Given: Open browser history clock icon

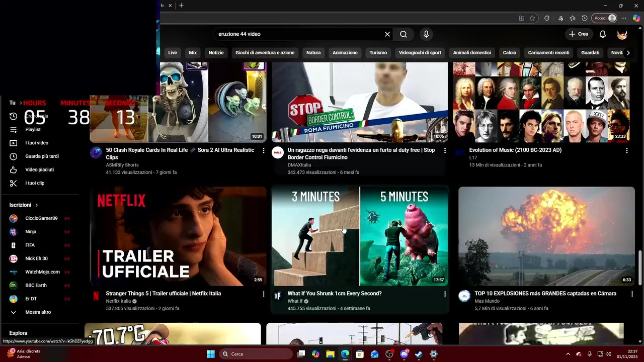Looking at the screenshot, I should (585, 18).
